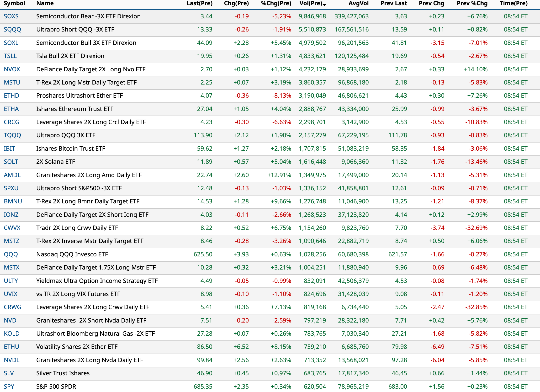
Task: Click the Time(Pre) column header
Action: point(514,3)
